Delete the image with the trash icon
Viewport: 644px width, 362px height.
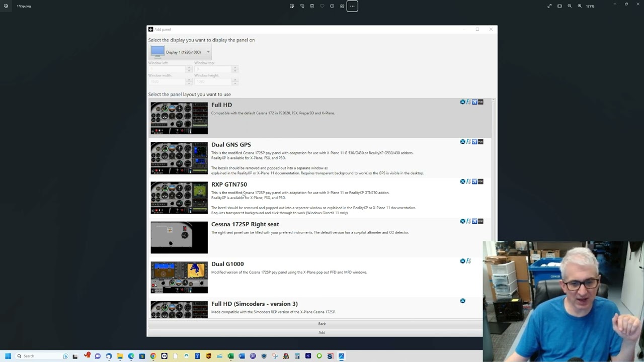312,6
